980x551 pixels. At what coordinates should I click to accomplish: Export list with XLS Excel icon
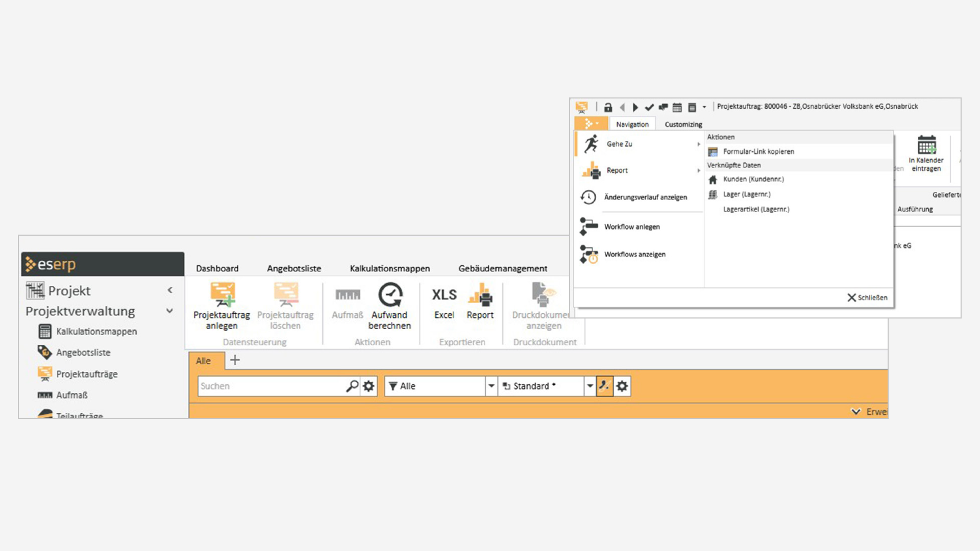(444, 294)
